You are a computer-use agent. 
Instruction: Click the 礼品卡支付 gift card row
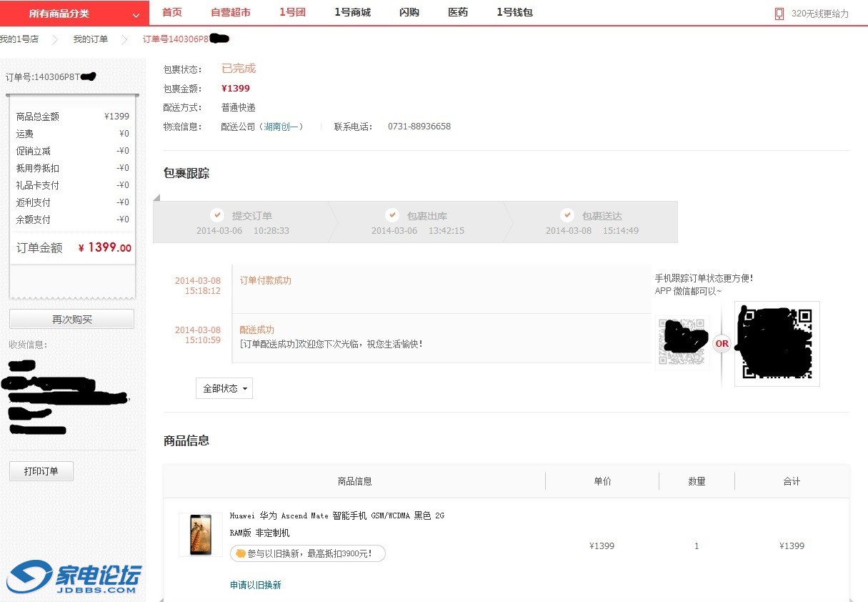click(73, 185)
